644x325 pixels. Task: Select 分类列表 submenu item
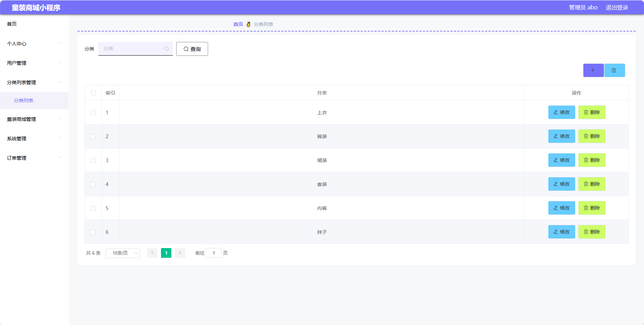pyautogui.click(x=34, y=100)
